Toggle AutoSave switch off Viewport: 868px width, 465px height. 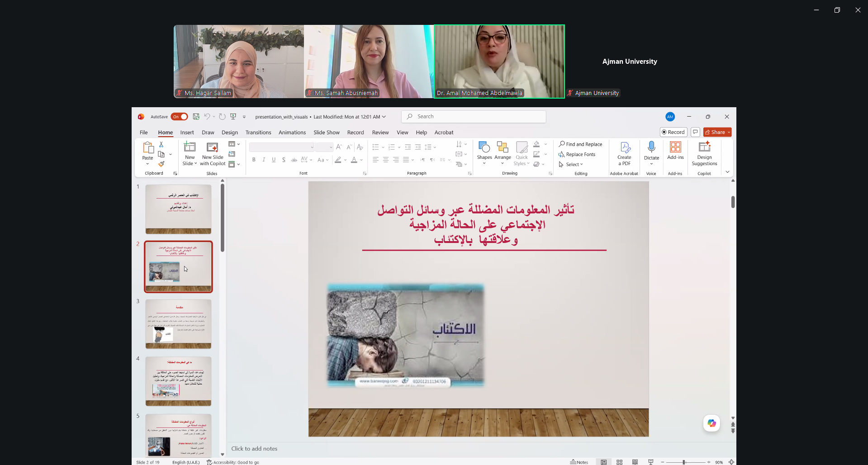click(179, 117)
